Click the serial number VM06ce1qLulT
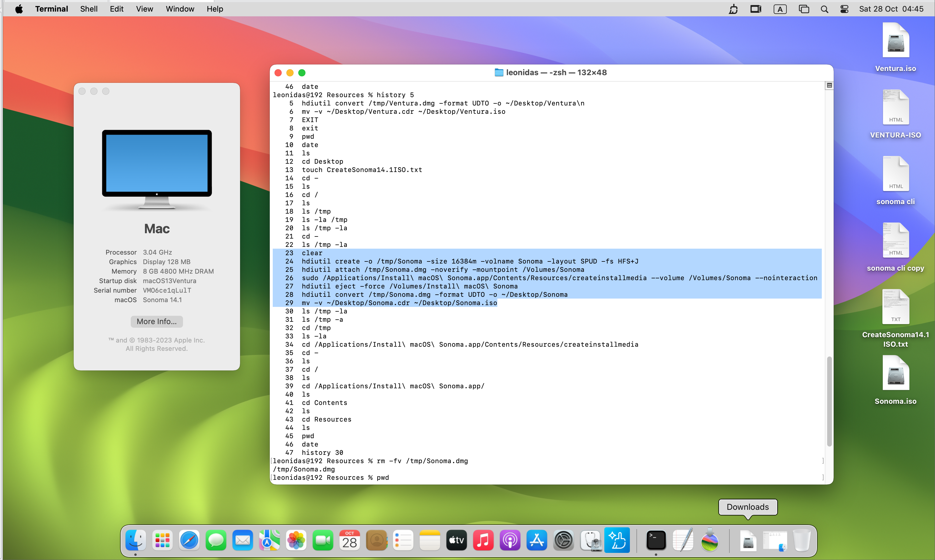The height and width of the screenshot is (560, 935). 167,290
